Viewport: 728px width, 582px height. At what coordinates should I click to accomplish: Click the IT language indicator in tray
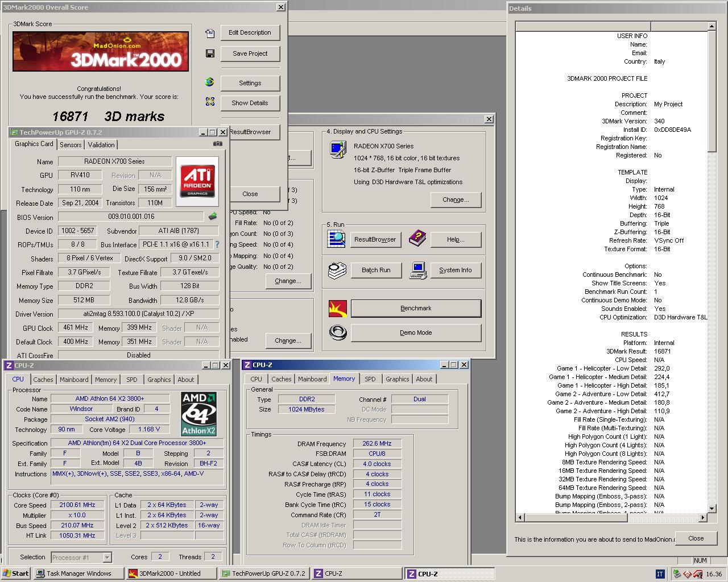click(660, 574)
